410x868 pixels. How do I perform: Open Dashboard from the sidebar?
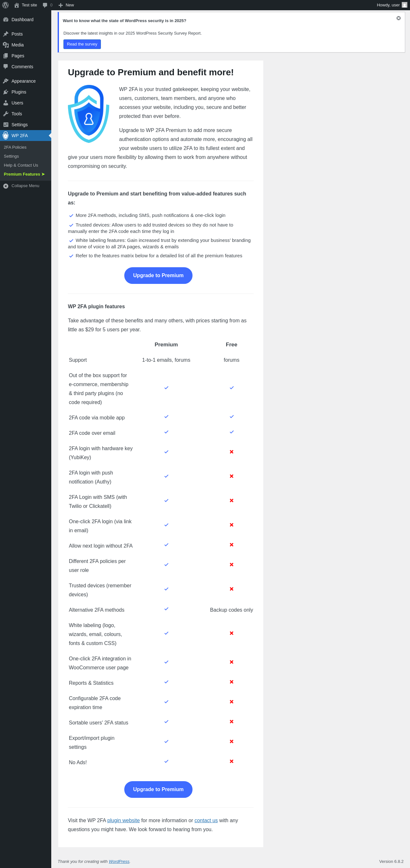click(22, 20)
